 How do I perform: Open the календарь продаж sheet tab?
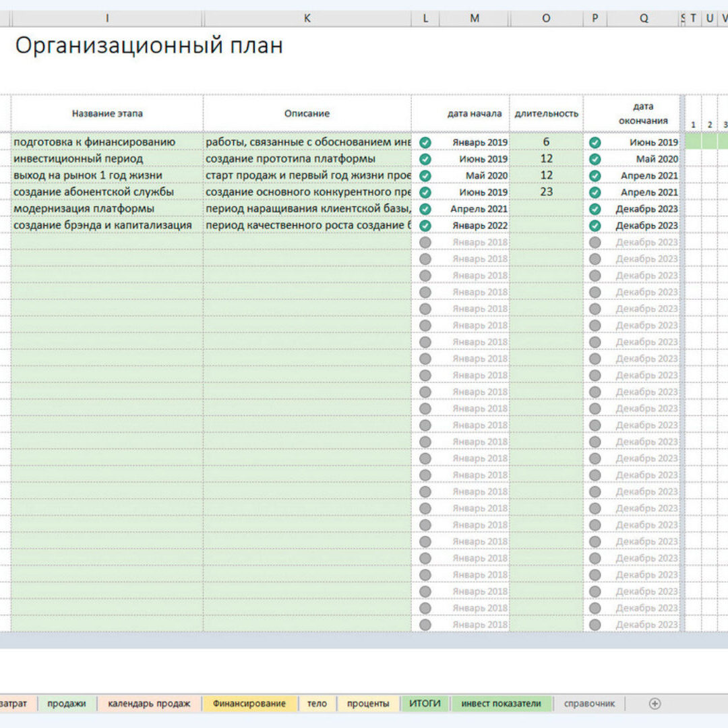[x=149, y=703]
